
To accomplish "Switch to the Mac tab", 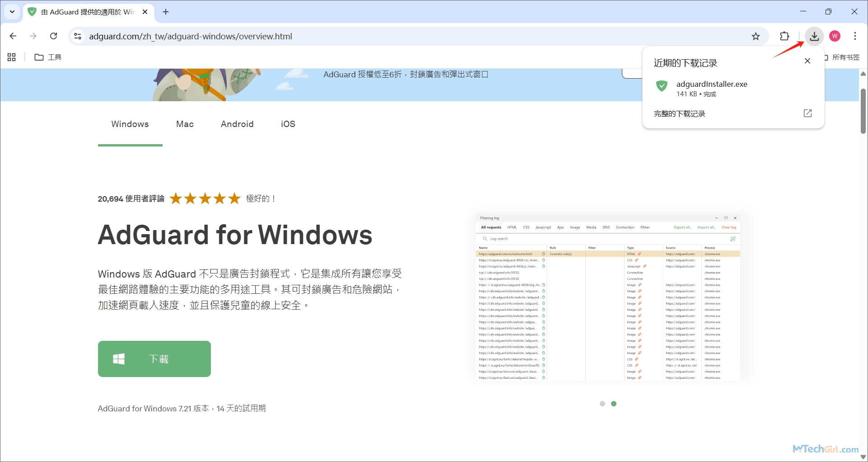I will click(x=185, y=124).
